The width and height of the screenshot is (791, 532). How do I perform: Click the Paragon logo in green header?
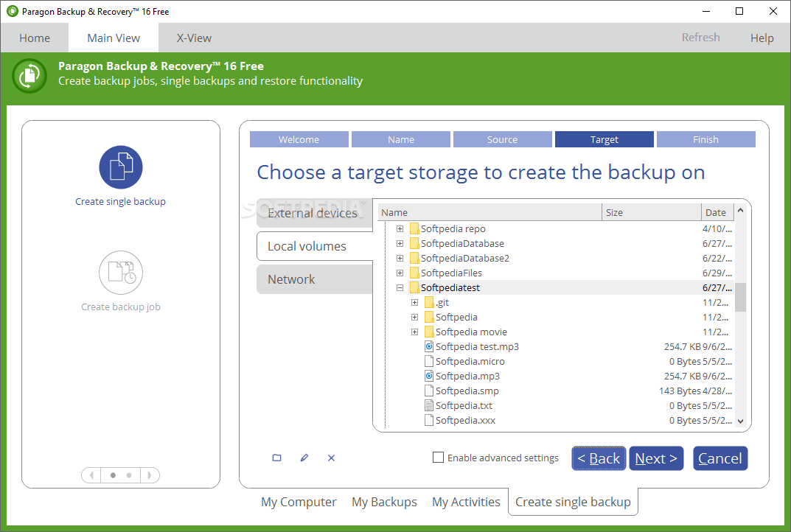coord(29,76)
